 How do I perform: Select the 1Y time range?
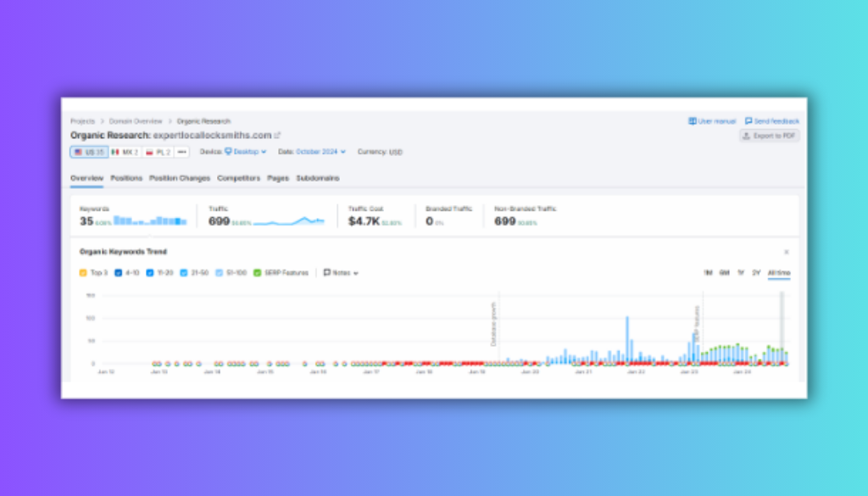741,273
